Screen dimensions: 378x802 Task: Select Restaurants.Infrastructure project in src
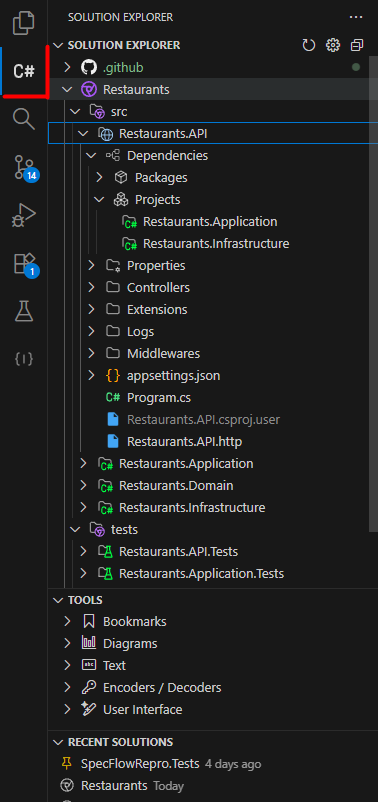point(192,507)
